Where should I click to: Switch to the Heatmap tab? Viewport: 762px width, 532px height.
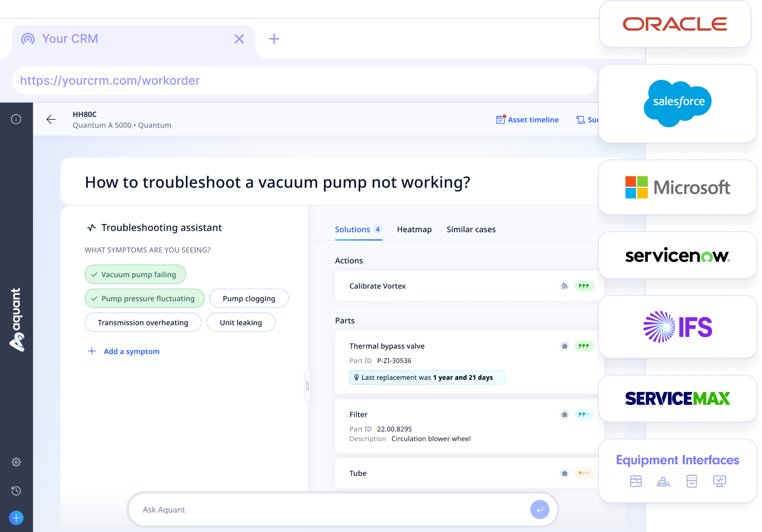414,230
